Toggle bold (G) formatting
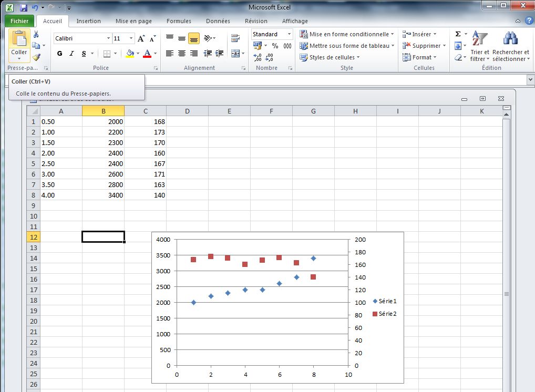This screenshot has height=392, width=535. click(x=59, y=54)
